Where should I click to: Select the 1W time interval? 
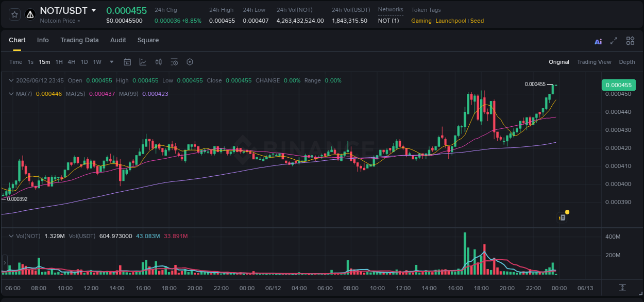(x=97, y=62)
